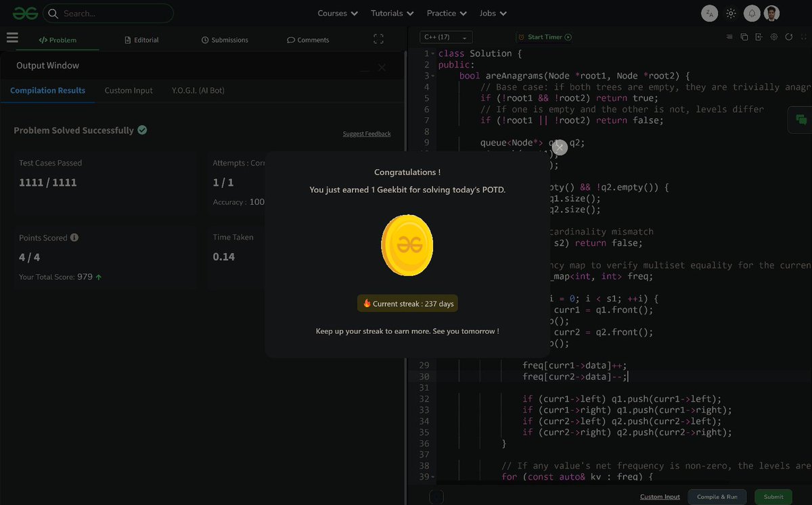Open the Comments tab
Screen dimensions: 812x505
[x=308, y=40]
